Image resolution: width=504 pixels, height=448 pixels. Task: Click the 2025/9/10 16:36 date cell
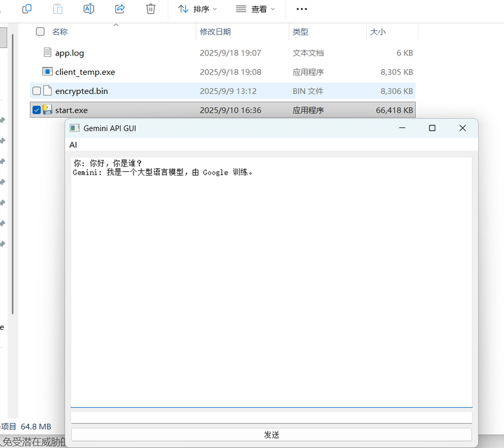point(231,110)
